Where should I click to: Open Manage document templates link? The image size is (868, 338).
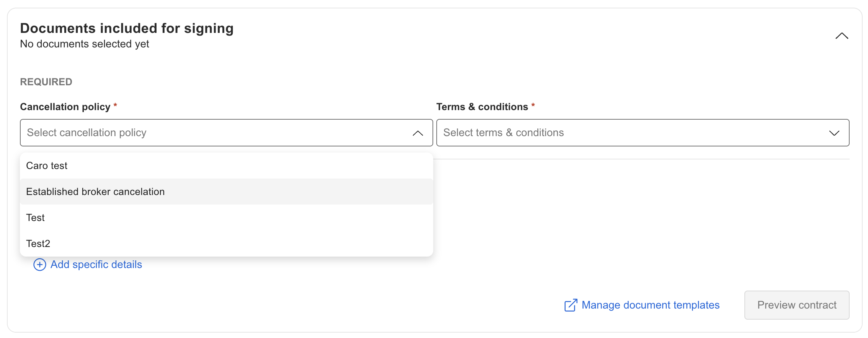tap(651, 305)
